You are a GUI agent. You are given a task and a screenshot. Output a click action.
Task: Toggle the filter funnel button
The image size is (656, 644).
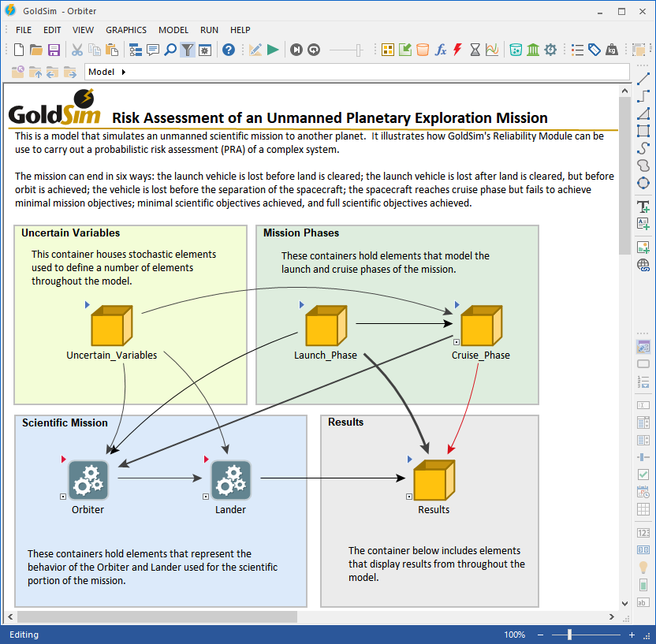click(x=188, y=50)
